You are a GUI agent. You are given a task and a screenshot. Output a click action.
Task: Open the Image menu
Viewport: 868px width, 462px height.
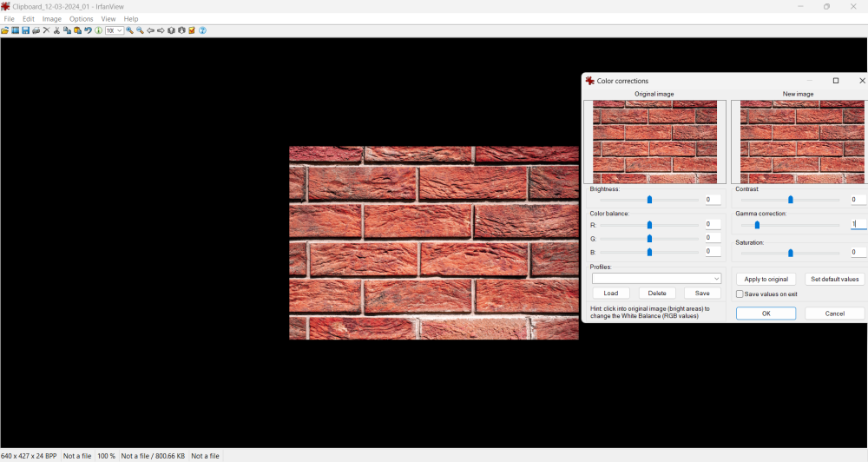click(x=52, y=19)
